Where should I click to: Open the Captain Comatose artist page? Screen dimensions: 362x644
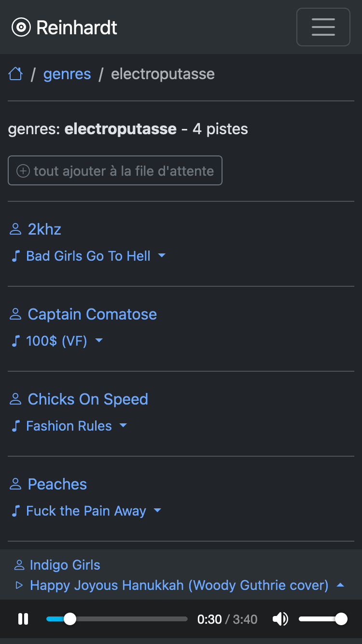[x=92, y=314]
